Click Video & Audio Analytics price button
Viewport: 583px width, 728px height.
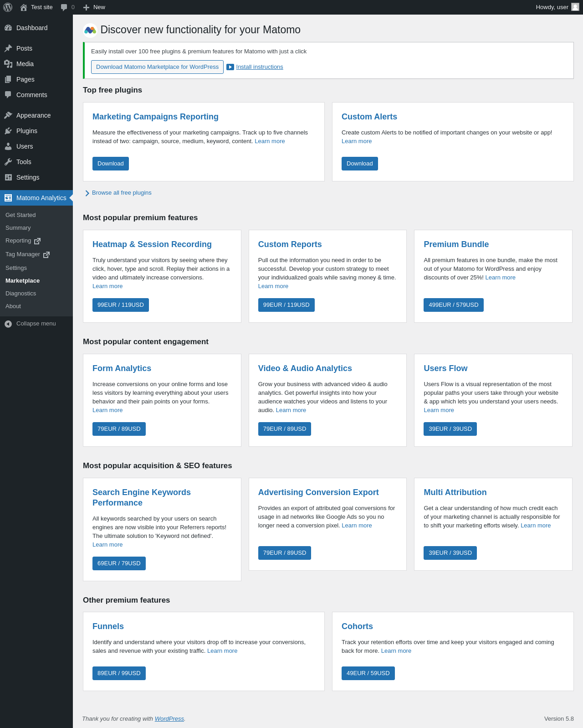pos(285,429)
